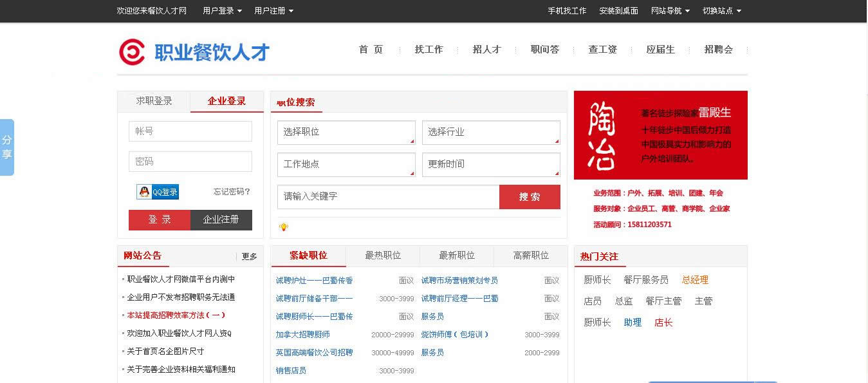The image size is (868, 383).
Task: Open job listing 烧饼师傅（包培训）
Action: (x=455, y=335)
